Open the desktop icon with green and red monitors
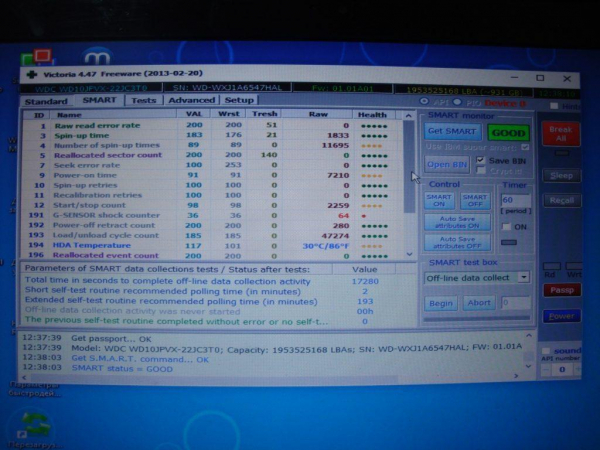Viewport: 600px width, 450px height. pos(38,57)
